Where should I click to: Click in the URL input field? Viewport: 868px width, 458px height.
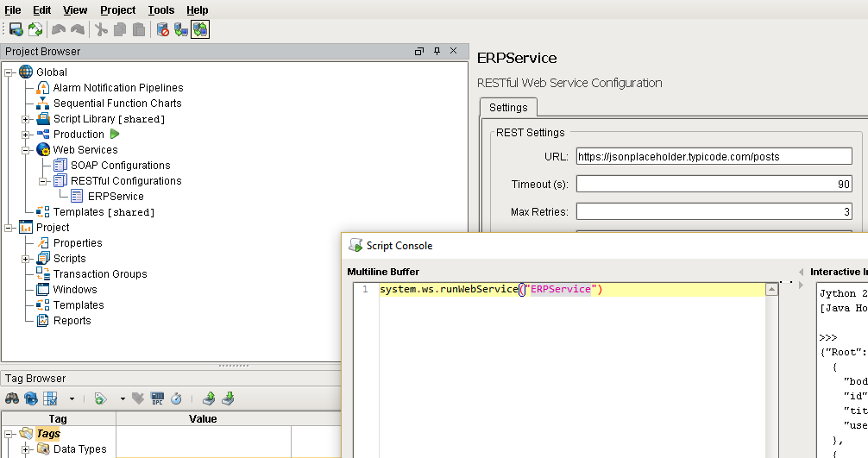point(714,156)
